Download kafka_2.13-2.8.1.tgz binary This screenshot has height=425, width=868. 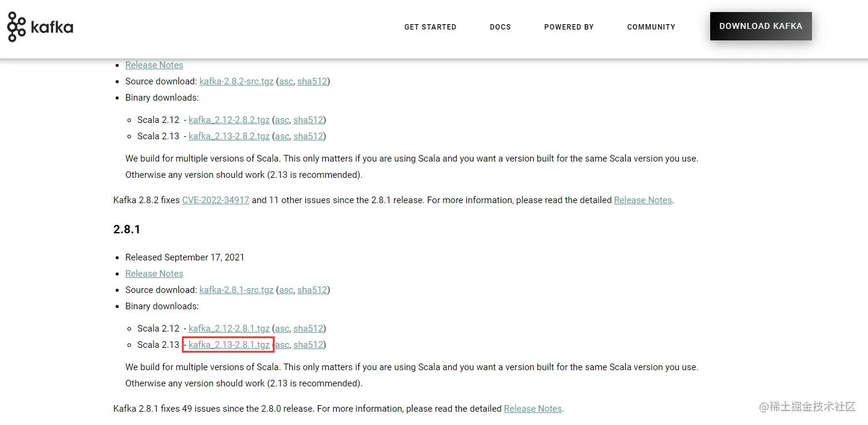[229, 345]
